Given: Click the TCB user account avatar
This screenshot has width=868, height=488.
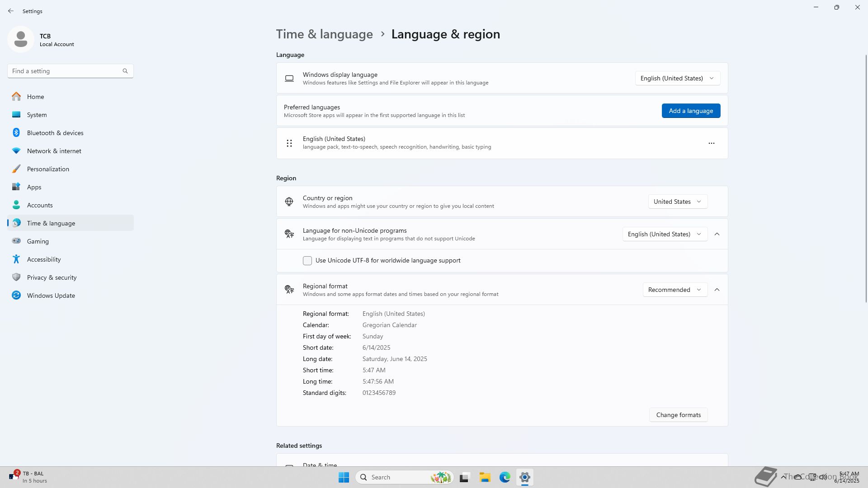Looking at the screenshot, I should (x=21, y=40).
